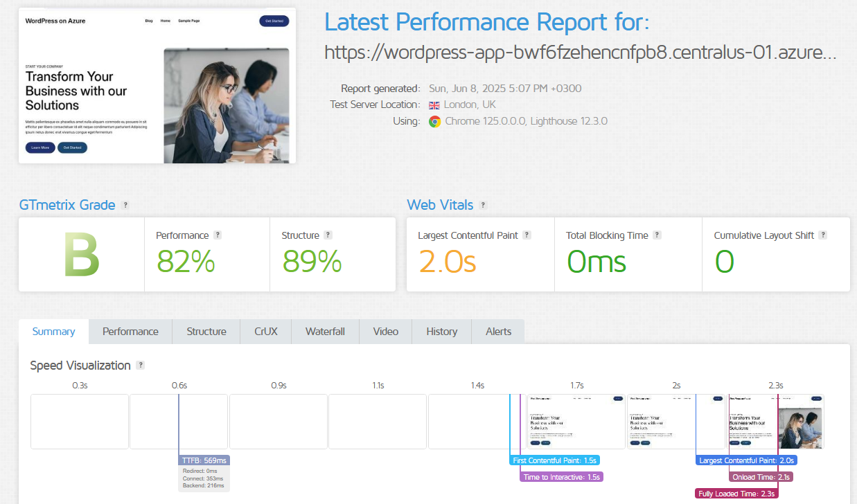Click the report generated date text

pyautogui.click(x=505, y=89)
